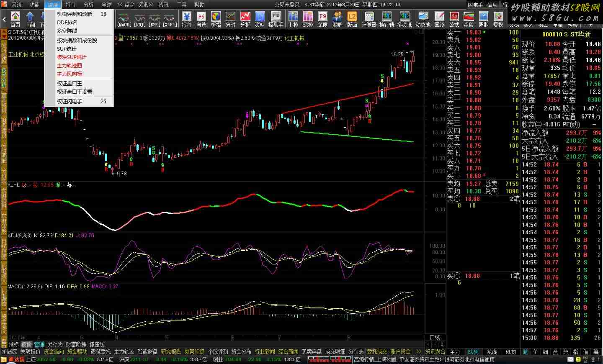Image resolution: width=603 pixels, height=364 pixels.
Task: Expand more news tabs with >> arrow
Action: coord(418,351)
